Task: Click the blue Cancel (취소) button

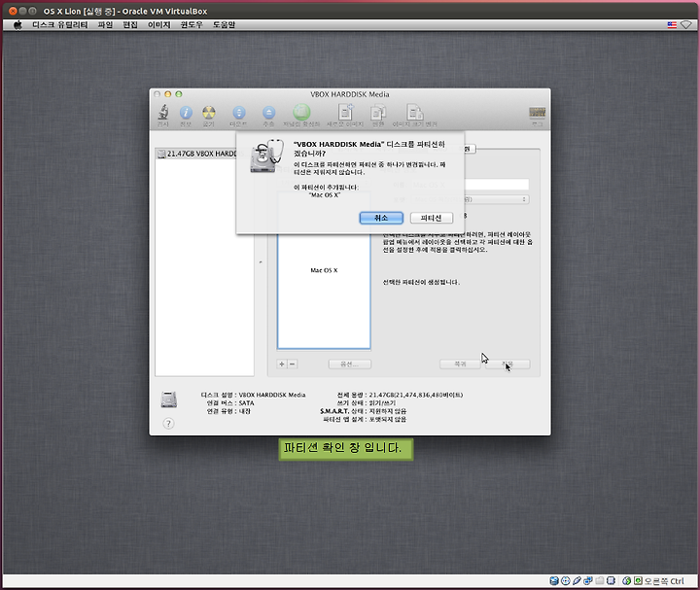Action: pyautogui.click(x=381, y=218)
